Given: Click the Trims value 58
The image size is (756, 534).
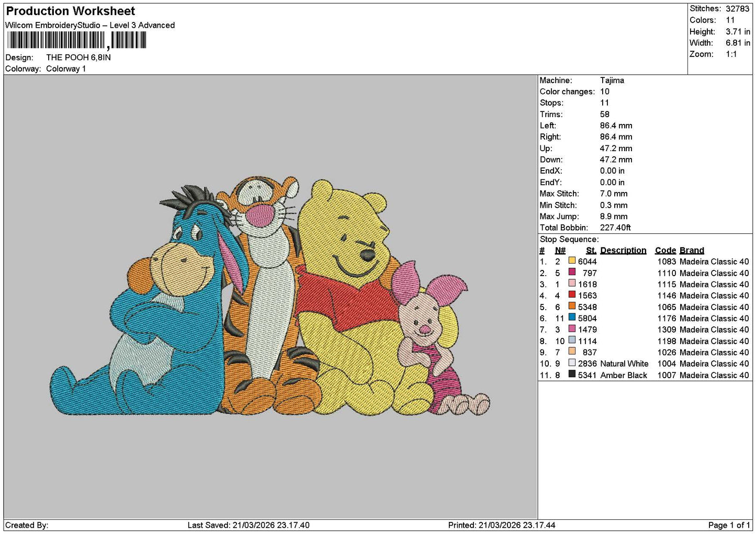Looking at the screenshot, I should pos(605,115).
